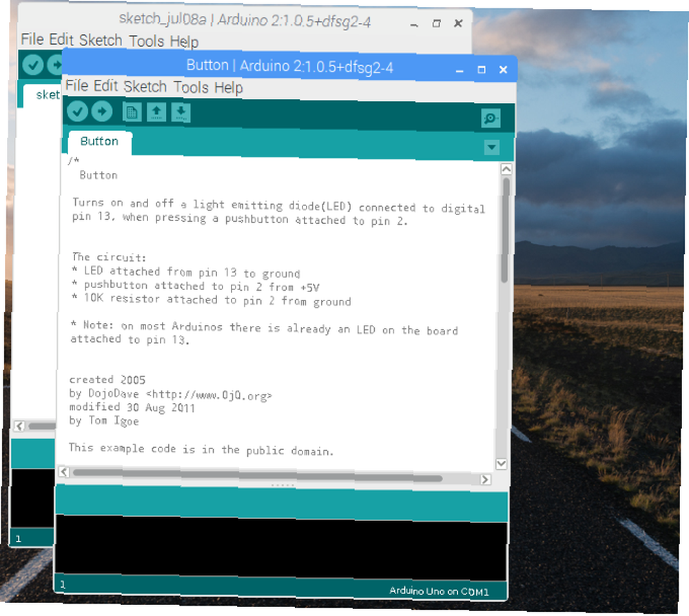Click the http://www.0j0.org URL text
Viewport: 689px width, 616px height.
point(209,395)
